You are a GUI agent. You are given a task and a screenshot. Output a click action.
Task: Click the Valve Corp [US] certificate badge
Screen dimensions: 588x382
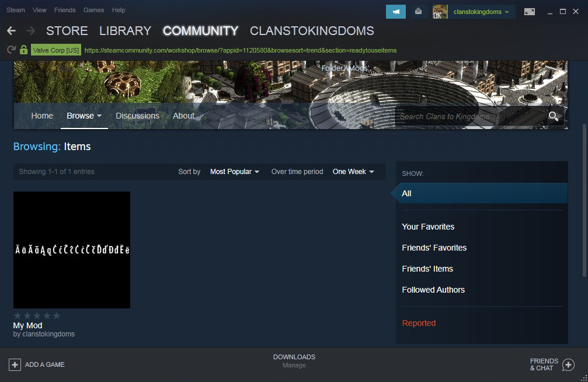[56, 50]
